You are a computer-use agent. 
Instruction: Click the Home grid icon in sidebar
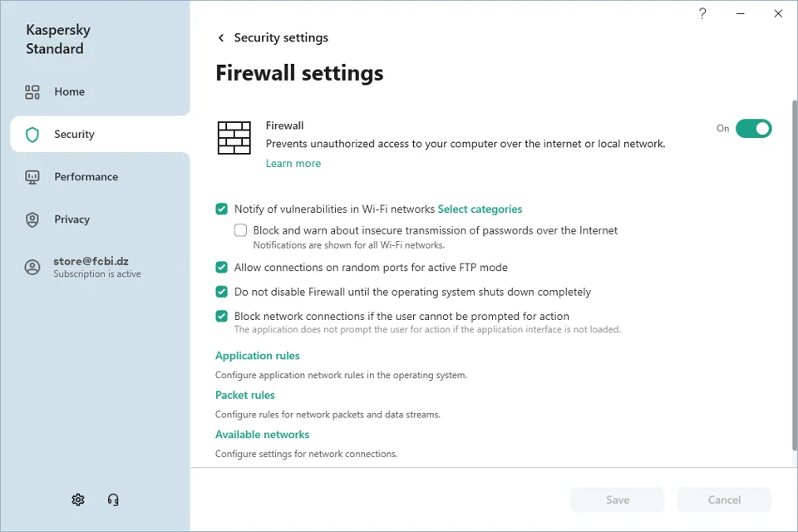(32, 91)
